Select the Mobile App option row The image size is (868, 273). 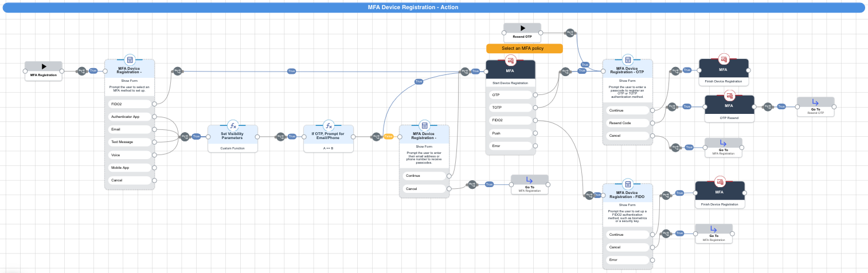[x=130, y=168]
